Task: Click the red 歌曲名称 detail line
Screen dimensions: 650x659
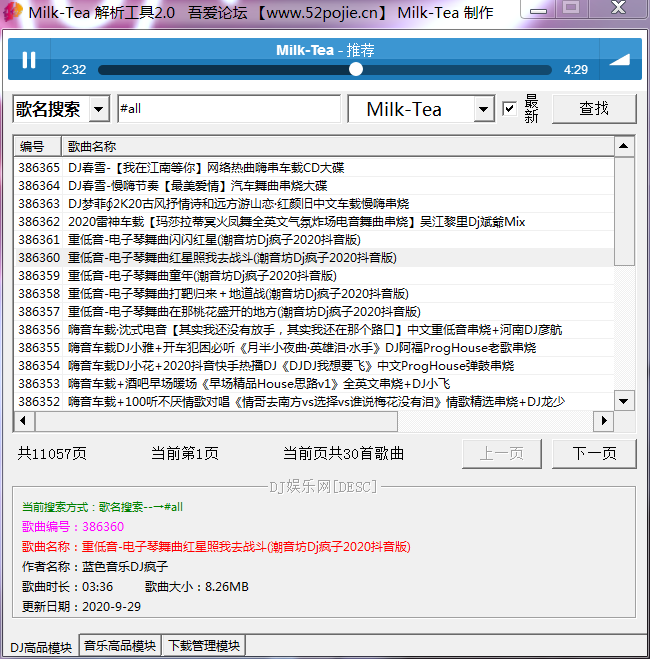Action: point(216,547)
